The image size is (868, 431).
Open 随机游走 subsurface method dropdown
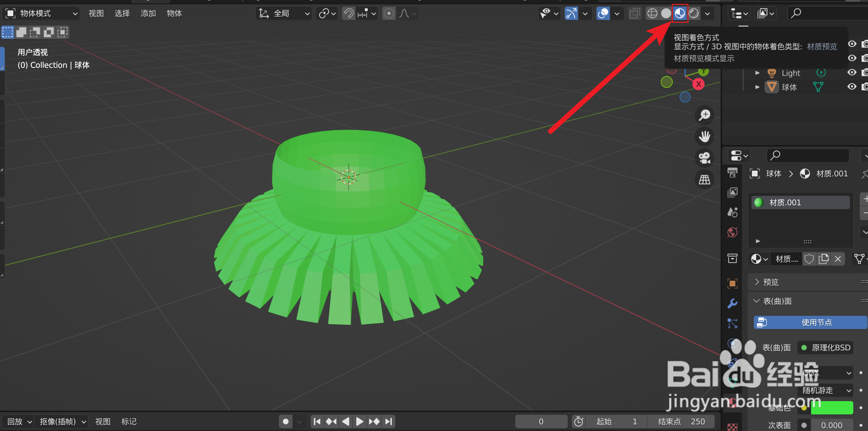click(825, 390)
